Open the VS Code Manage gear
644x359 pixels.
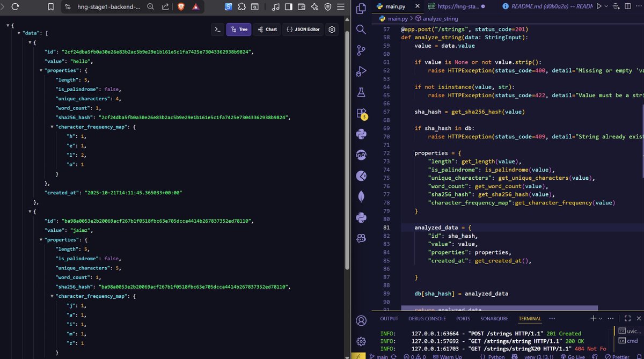[361, 341]
